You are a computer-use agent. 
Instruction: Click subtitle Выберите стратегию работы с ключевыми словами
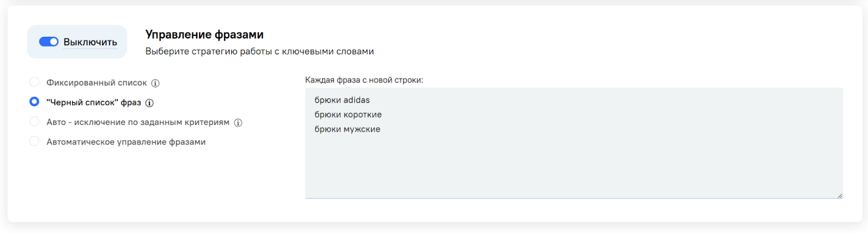(259, 52)
